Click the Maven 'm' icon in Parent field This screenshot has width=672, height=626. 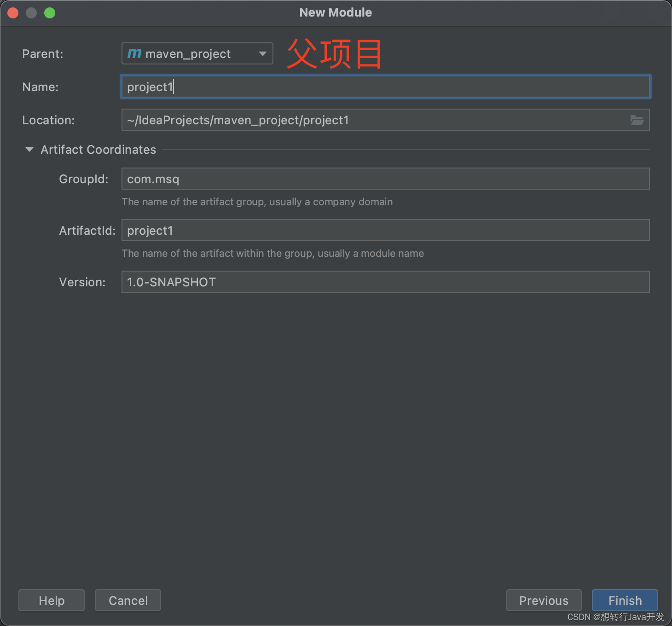(134, 53)
